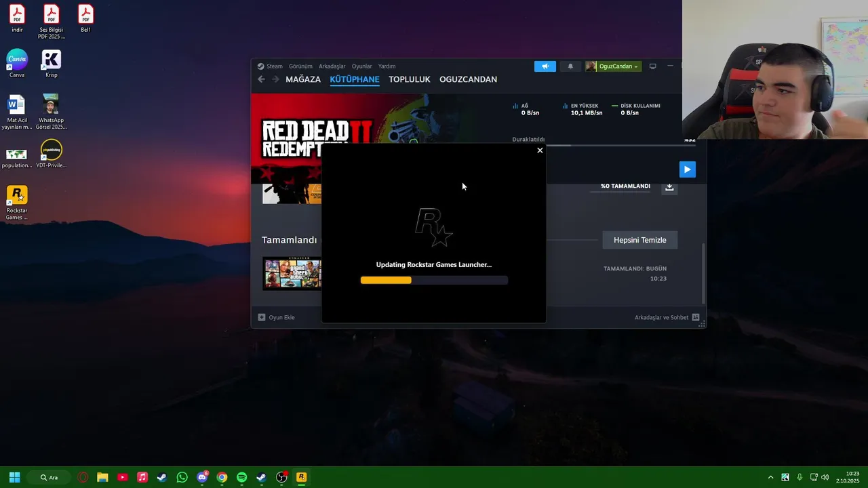Click the Red Dead Redemption II banner
The width and height of the screenshot is (868, 488).
point(290,139)
